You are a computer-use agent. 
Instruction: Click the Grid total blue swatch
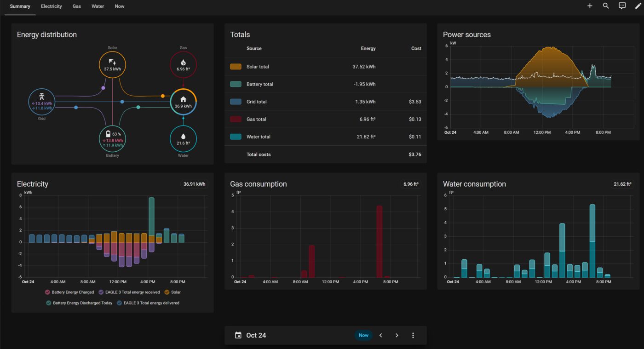(236, 102)
